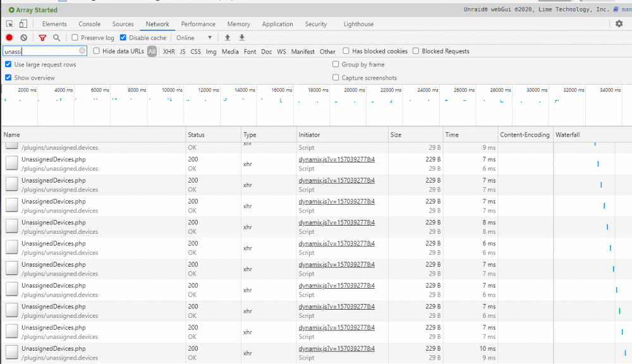Open the Sources tab
The width and height of the screenshot is (632, 364).
pos(123,24)
